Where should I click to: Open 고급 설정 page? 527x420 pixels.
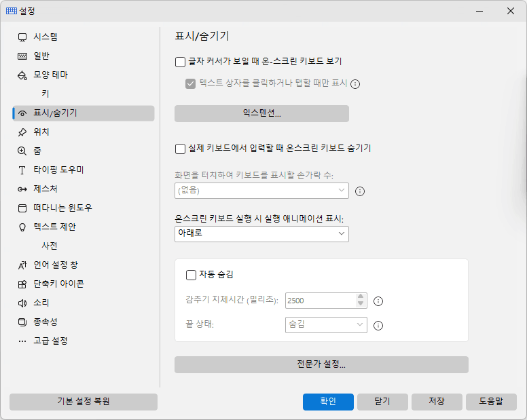coord(84,341)
